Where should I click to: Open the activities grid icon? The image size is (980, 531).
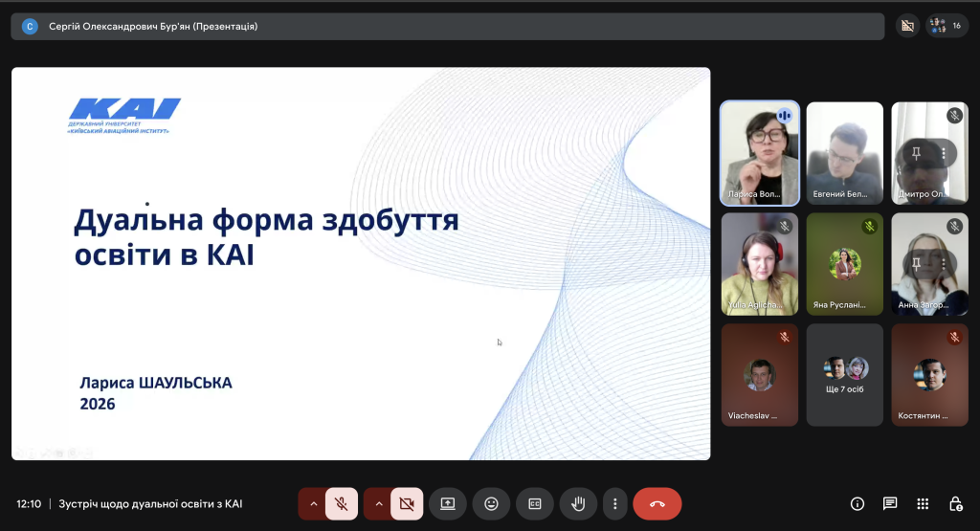923,503
